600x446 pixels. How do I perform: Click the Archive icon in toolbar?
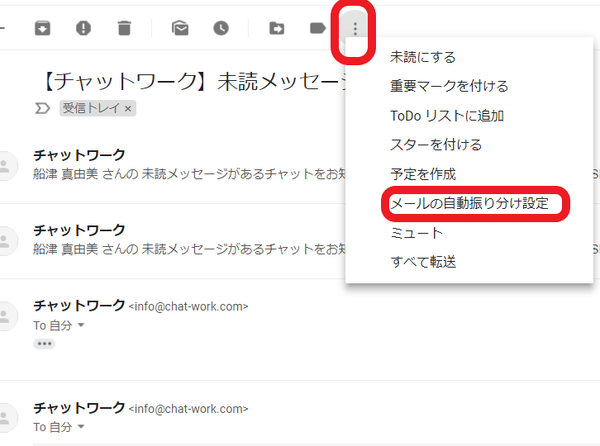pyautogui.click(x=42, y=28)
